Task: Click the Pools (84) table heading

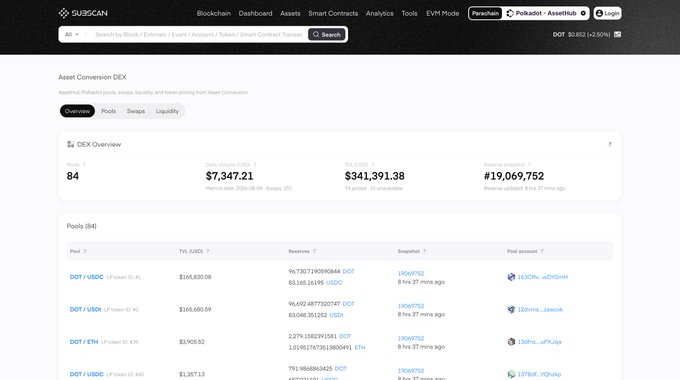Action: coord(82,226)
